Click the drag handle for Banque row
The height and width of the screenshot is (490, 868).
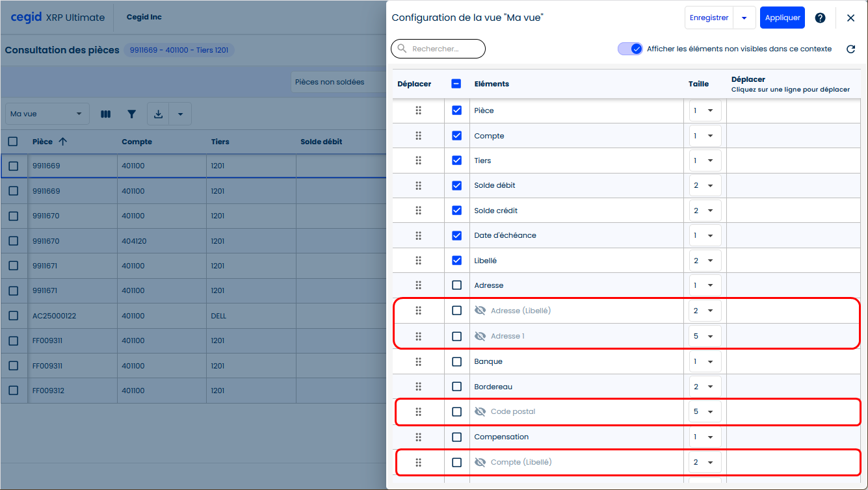point(419,361)
